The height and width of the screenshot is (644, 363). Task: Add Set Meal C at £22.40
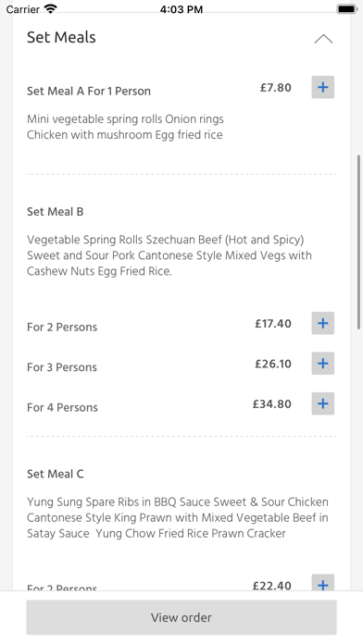pyautogui.click(x=322, y=583)
